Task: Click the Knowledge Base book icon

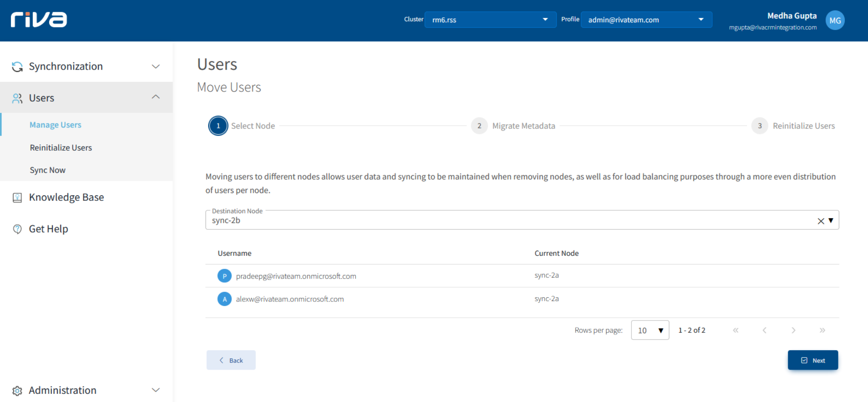Action: [x=17, y=198]
